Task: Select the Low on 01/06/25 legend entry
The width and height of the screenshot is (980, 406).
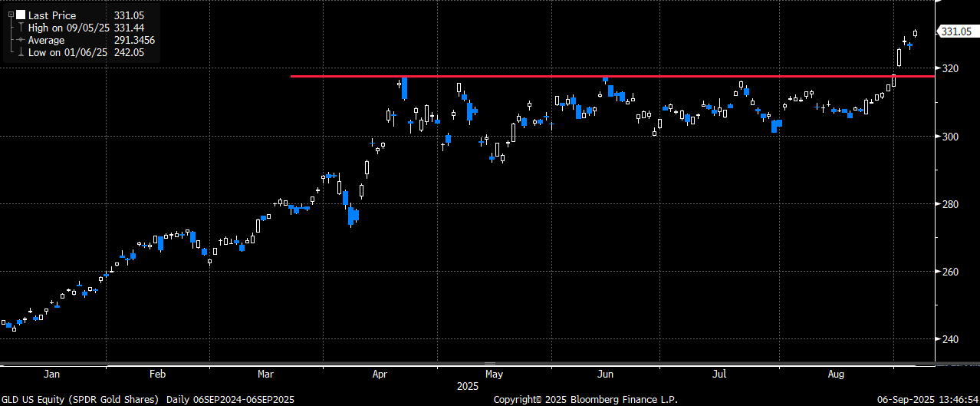Action: coord(67,52)
